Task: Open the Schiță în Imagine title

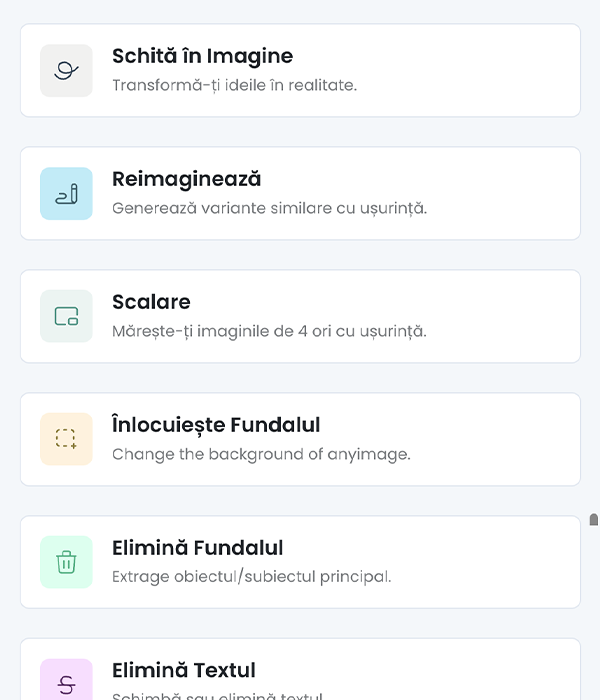Action: 202,56
